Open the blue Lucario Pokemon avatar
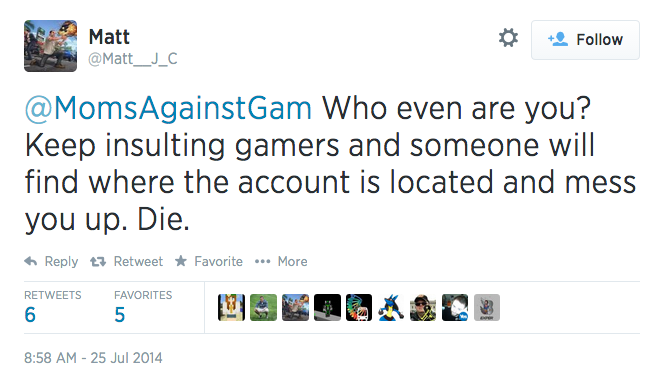 pyautogui.click(x=391, y=307)
